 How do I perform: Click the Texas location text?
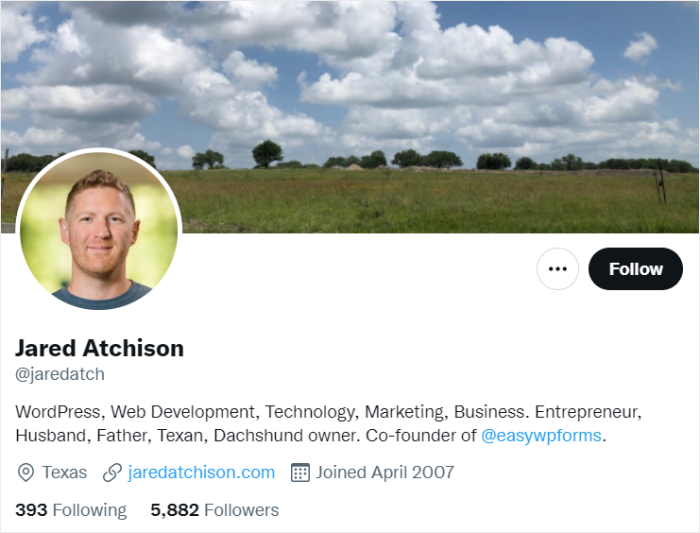[65, 472]
